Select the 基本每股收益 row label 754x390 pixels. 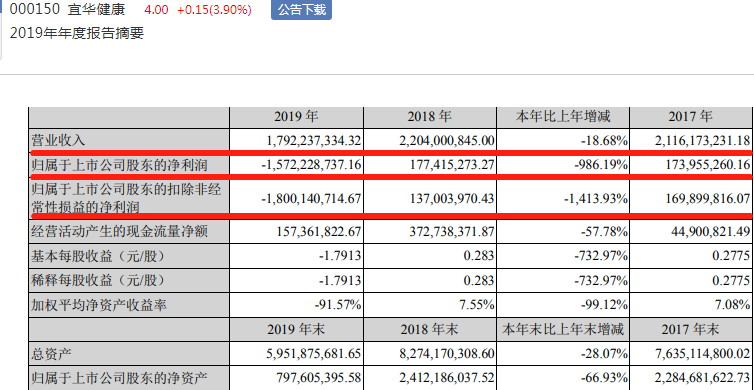point(98,256)
